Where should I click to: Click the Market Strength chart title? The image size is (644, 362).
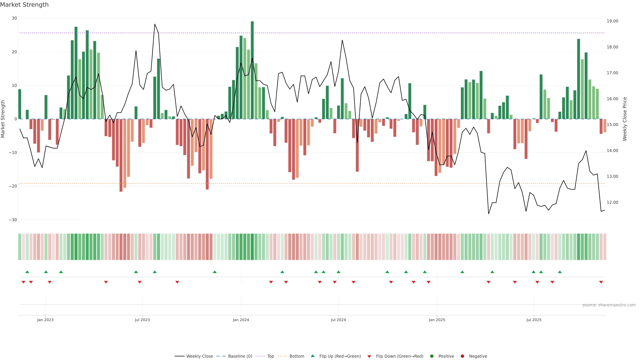(24, 5)
